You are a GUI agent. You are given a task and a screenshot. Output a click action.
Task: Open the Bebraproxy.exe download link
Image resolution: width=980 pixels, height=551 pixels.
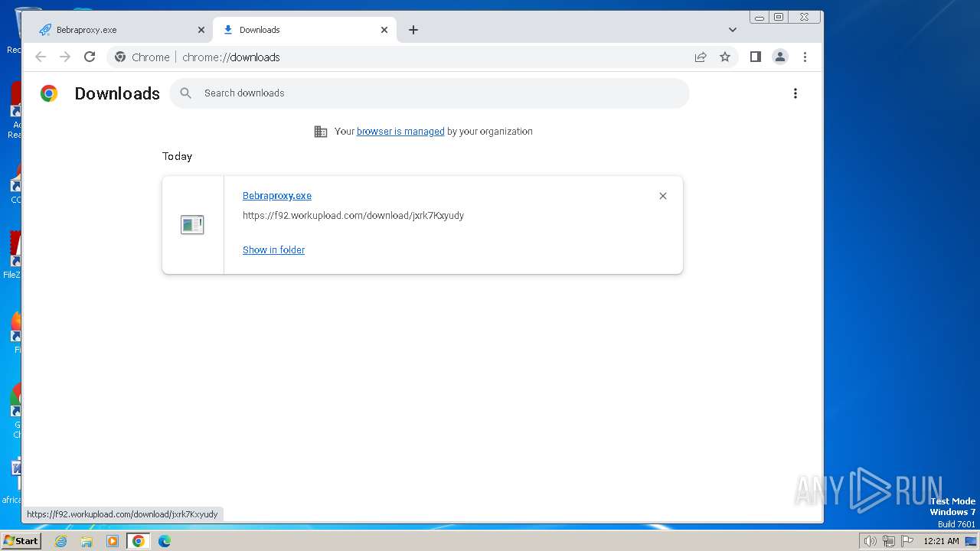click(x=277, y=196)
